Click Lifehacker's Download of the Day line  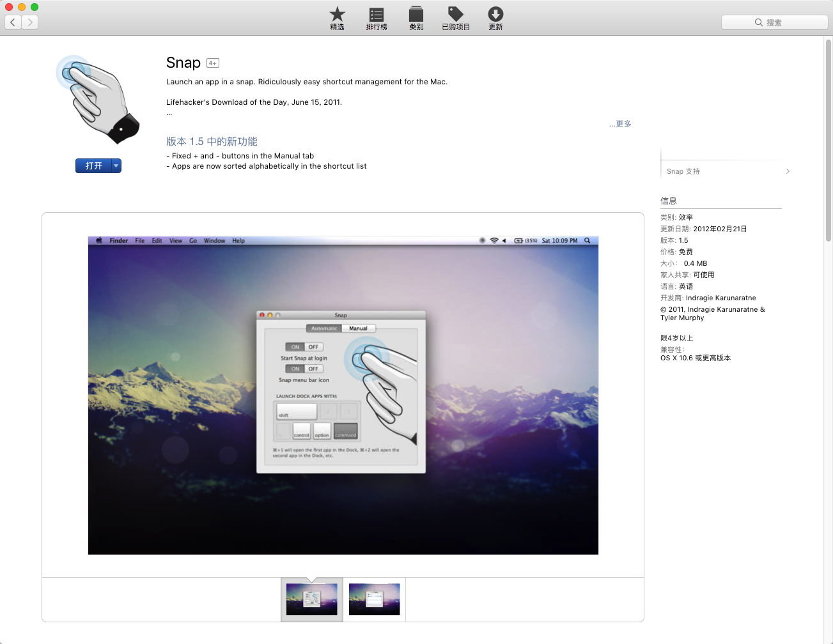(254, 102)
